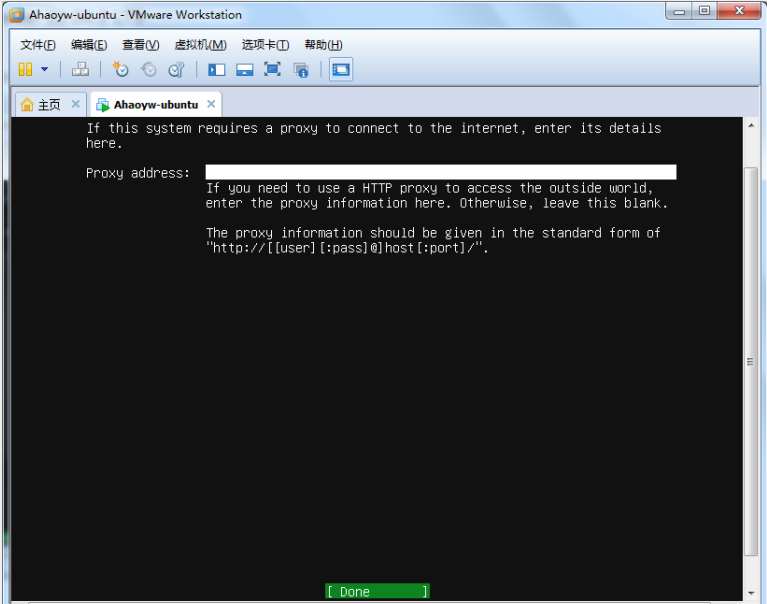This screenshot has height=604, width=767.
Task: Toggle the library sidebar view icon
Action: 216,69
